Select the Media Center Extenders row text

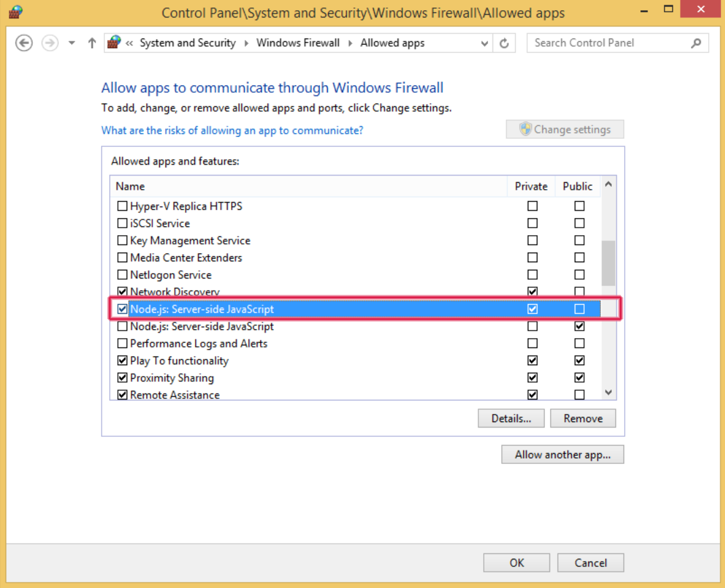coord(186,257)
